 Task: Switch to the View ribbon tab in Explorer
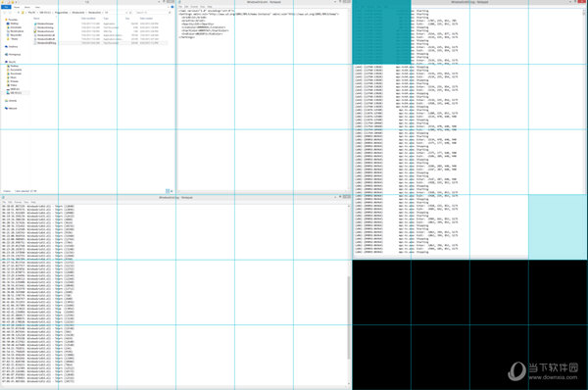(x=37, y=7)
